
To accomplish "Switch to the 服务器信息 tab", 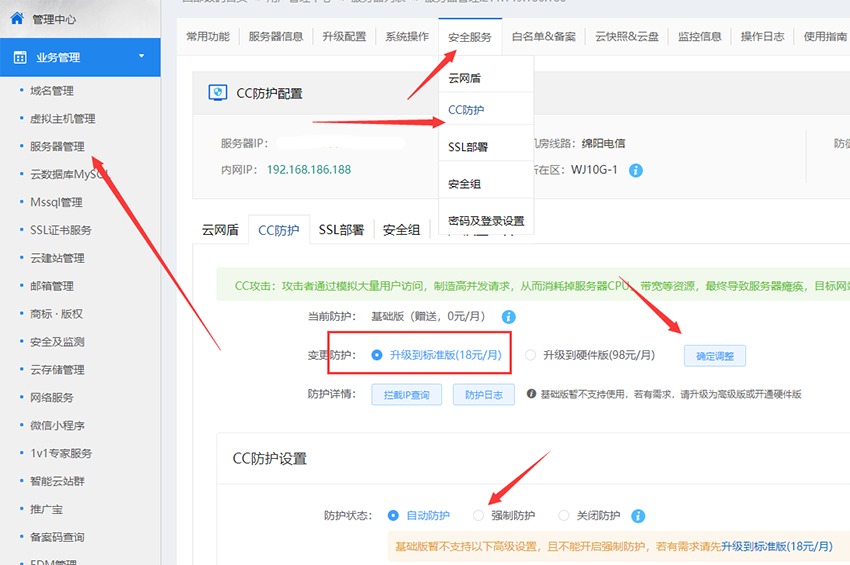I will 276,37.
